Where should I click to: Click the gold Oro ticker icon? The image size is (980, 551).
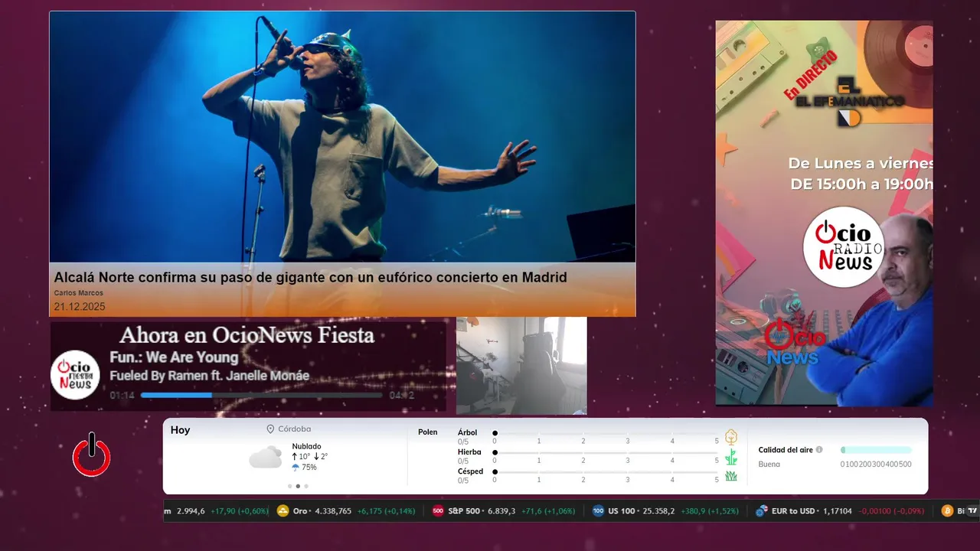coord(283,510)
